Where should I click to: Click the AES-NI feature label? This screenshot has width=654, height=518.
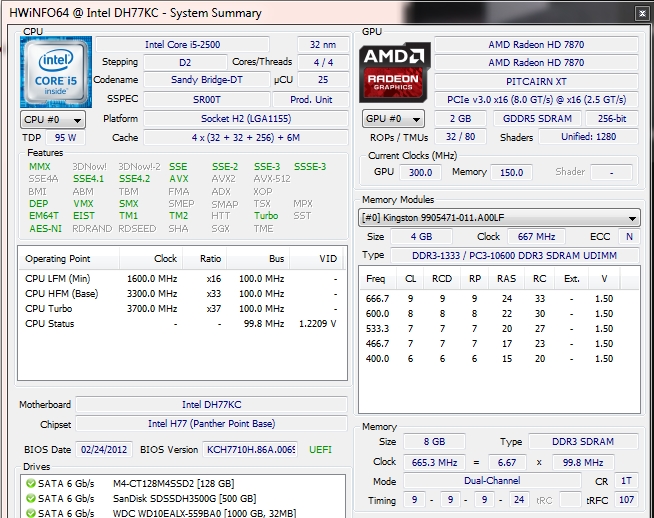point(45,229)
